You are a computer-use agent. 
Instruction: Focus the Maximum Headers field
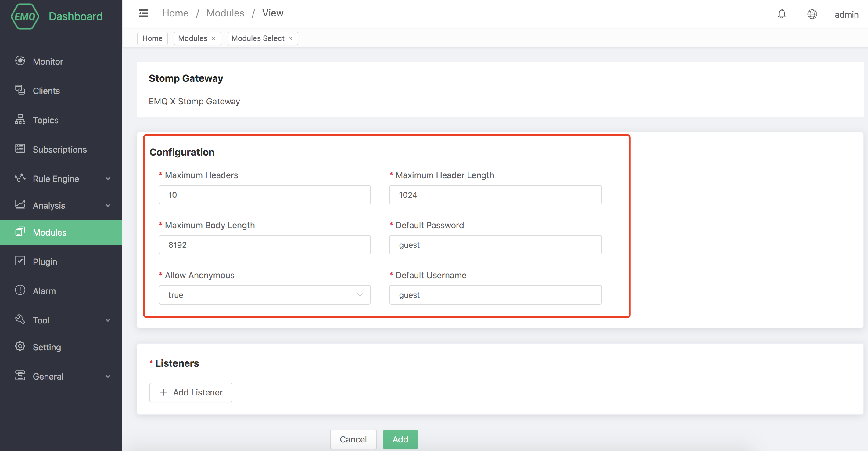tap(264, 195)
